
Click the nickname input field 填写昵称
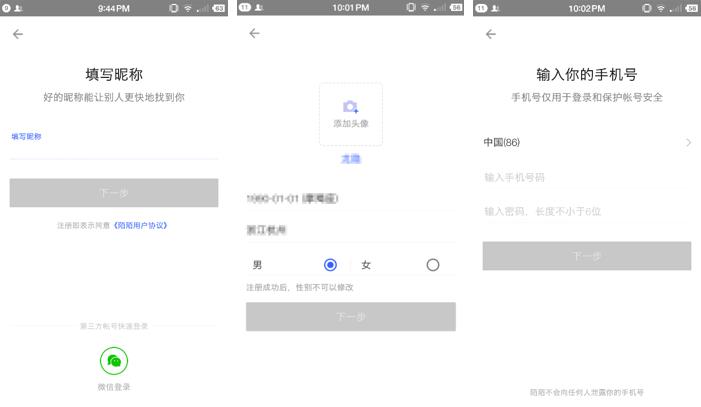tap(114, 143)
